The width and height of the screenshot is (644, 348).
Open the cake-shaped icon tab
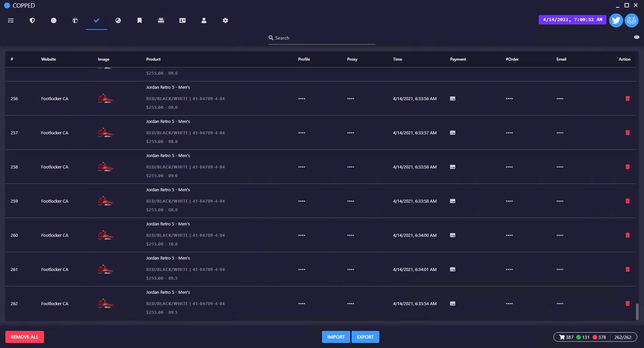tap(161, 20)
